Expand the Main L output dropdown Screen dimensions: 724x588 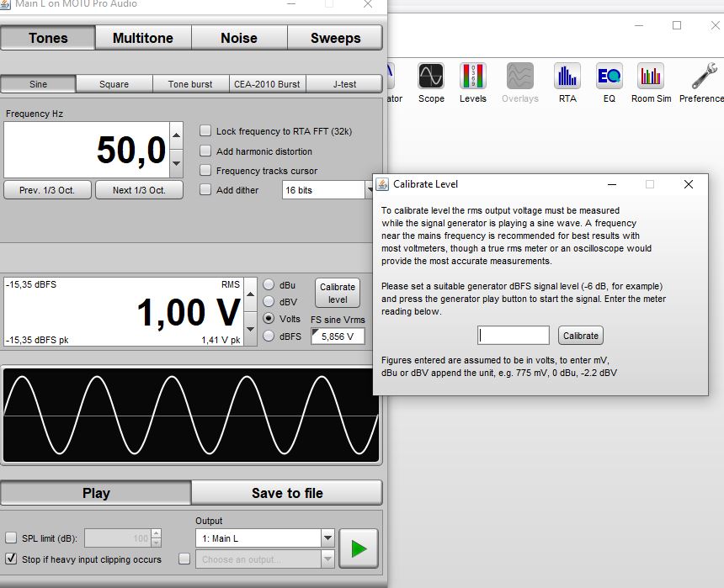click(x=264, y=538)
